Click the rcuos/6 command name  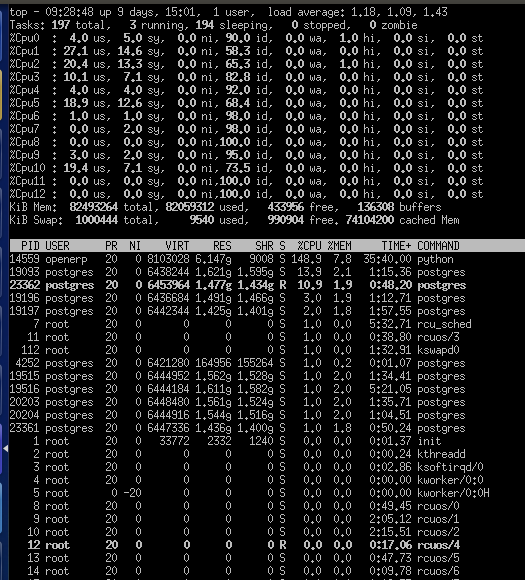pyautogui.click(x=438, y=571)
